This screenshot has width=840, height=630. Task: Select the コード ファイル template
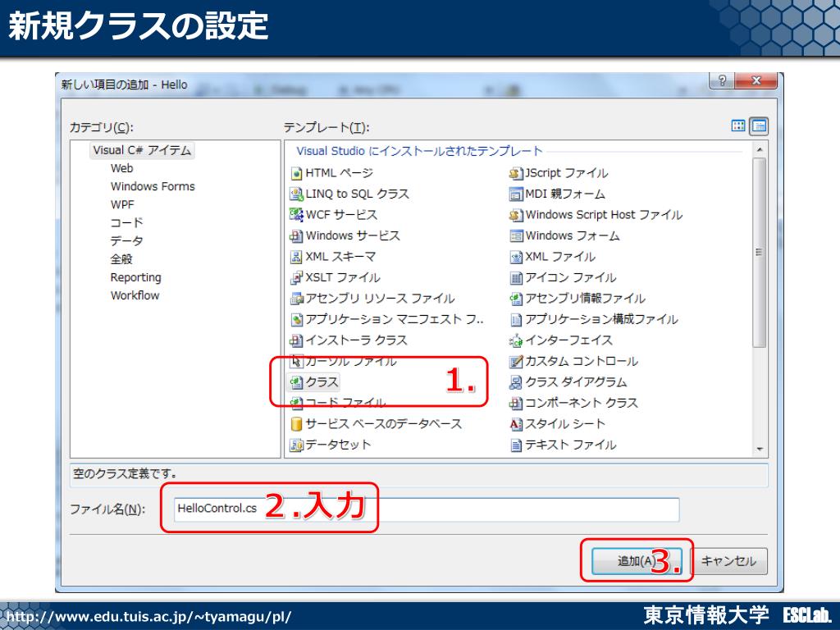coord(338,403)
